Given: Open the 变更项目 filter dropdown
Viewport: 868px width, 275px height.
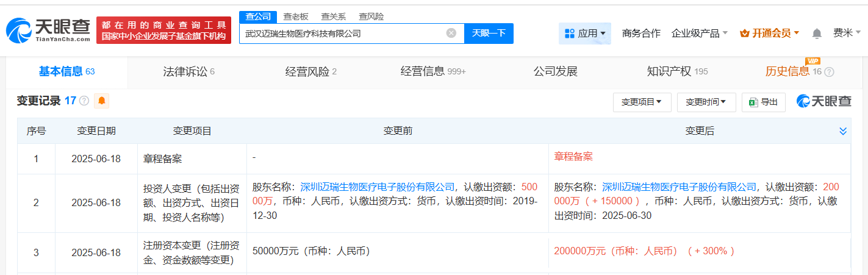Looking at the screenshot, I should (642, 102).
